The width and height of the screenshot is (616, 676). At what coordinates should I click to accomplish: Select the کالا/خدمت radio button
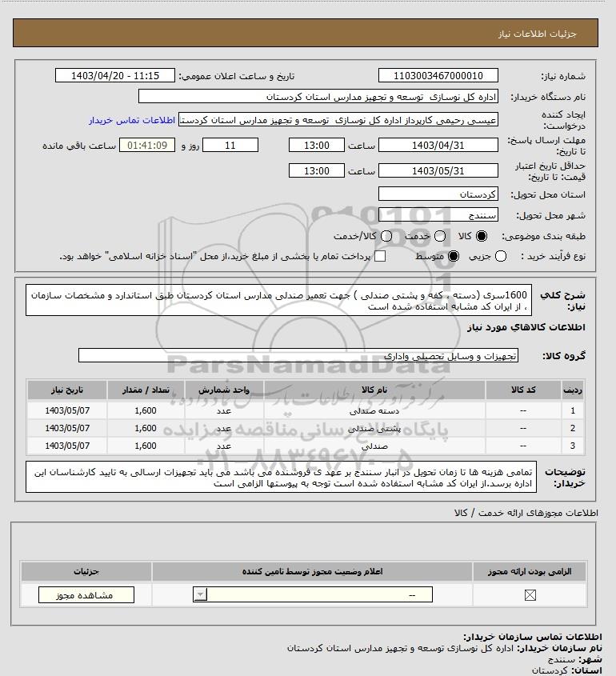click(x=386, y=236)
